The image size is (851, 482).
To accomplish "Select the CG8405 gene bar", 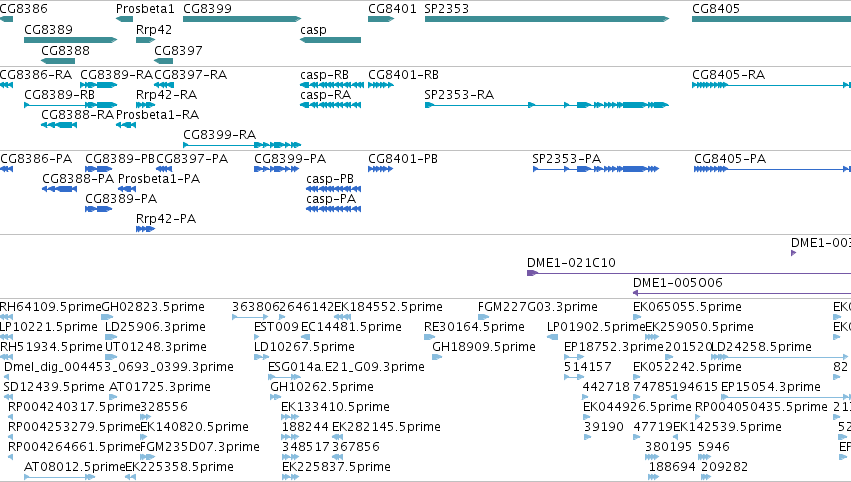I will point(771,19).
